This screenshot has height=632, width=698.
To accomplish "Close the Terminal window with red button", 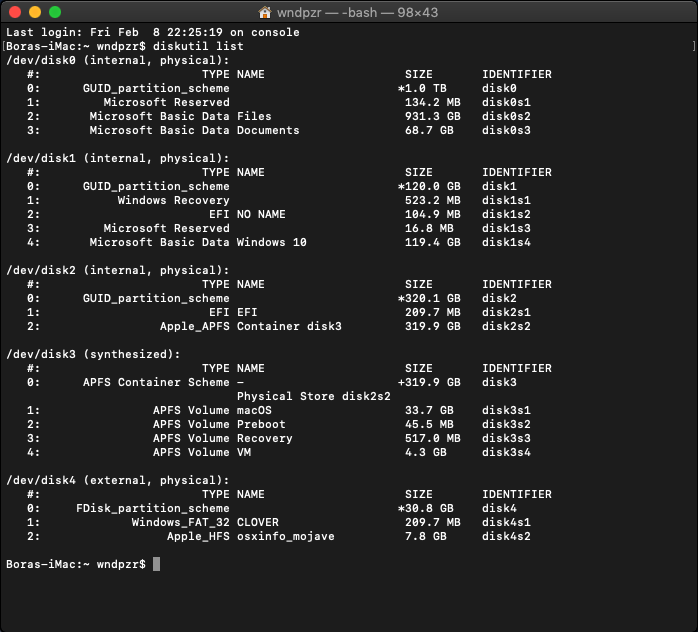I will pyautogui.click(x=14, y=13).
